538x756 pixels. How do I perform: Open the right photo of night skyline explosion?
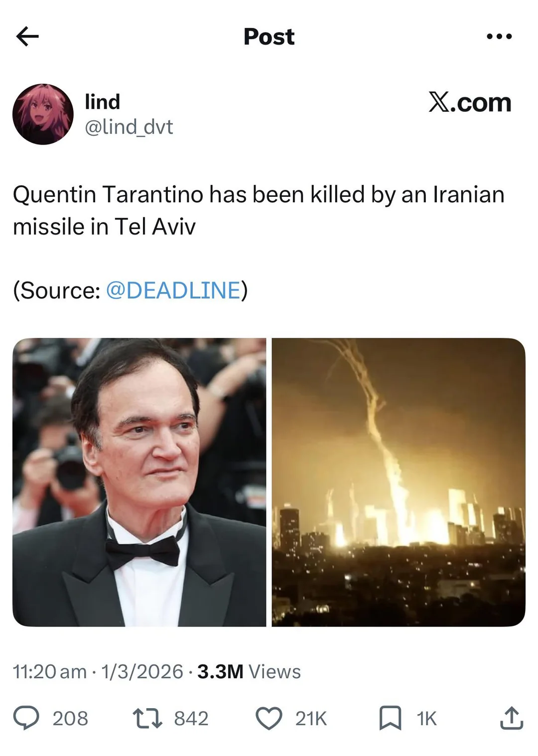(x=399, y=482)
